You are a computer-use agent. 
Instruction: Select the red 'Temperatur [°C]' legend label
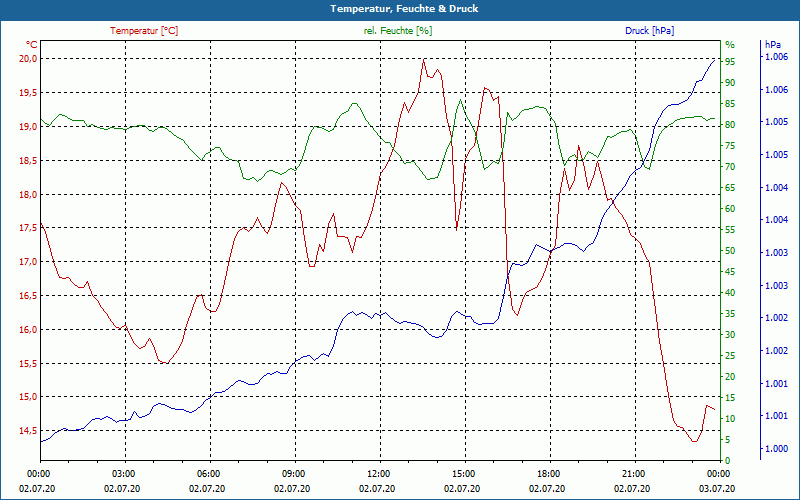[144, 31]
